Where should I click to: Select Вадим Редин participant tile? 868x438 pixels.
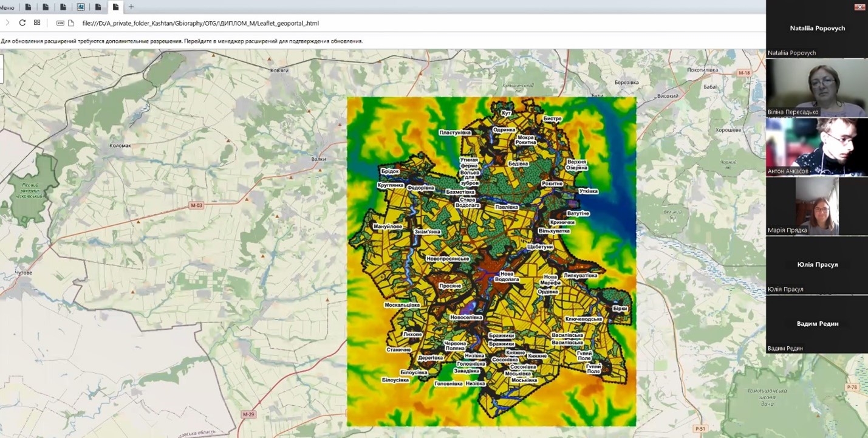[817, 324]
